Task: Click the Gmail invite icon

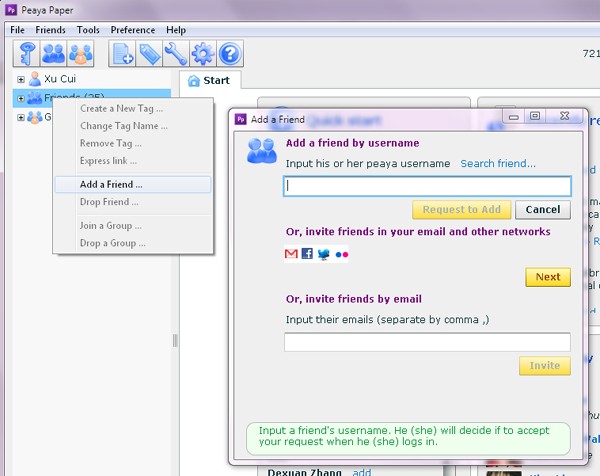Action: (291, 254)
